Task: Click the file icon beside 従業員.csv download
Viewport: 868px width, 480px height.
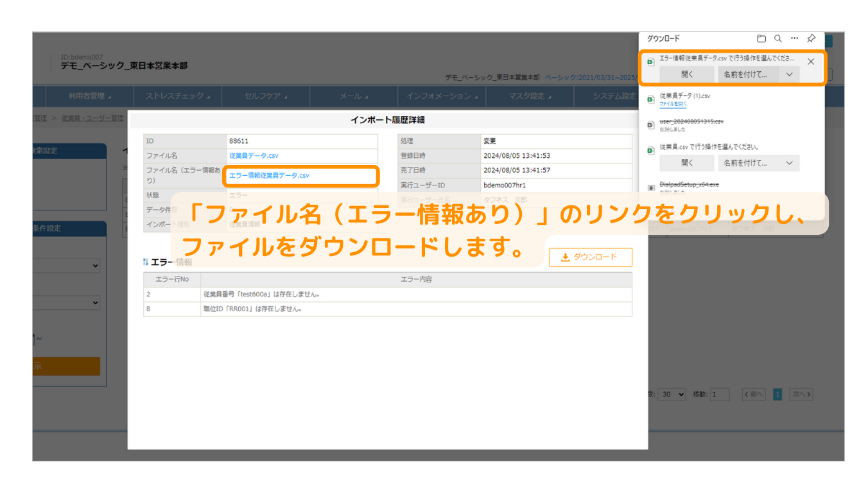Action: [x=651, y=150]
